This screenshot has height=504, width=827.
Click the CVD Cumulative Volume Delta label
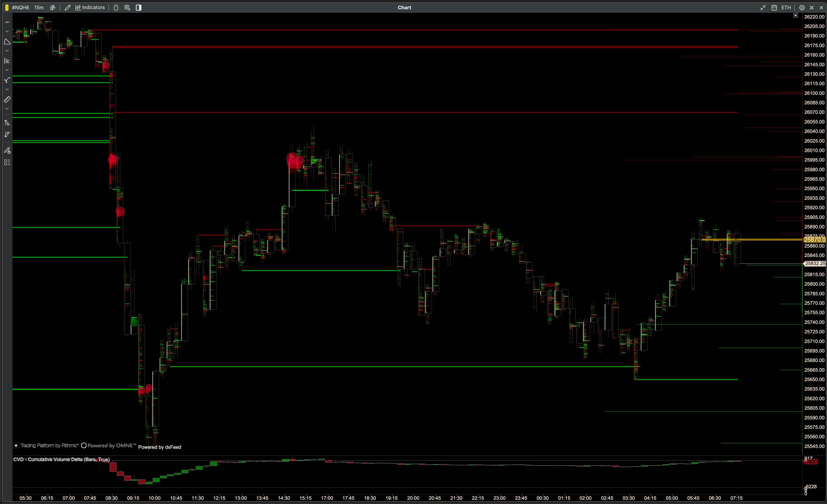coord(61,459)
